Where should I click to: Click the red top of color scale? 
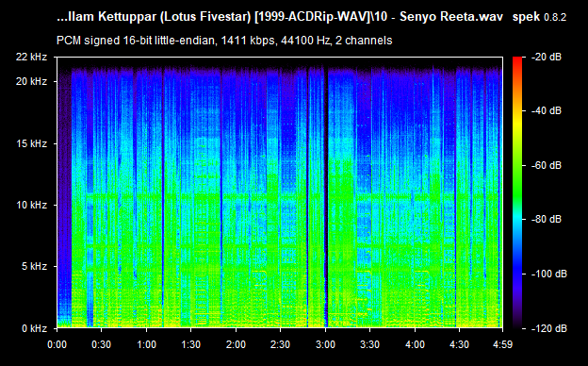coord(517,59)
